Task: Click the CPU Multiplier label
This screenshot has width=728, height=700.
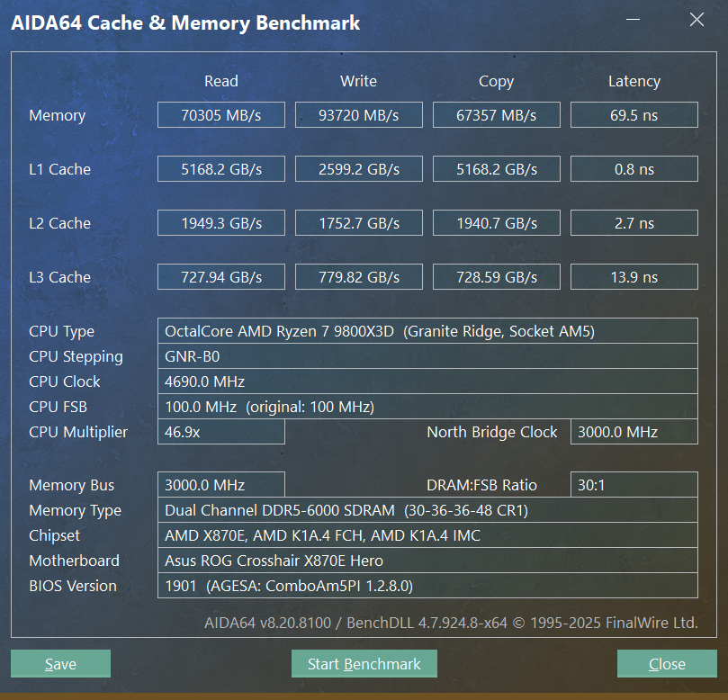Action: pos(78,432)
